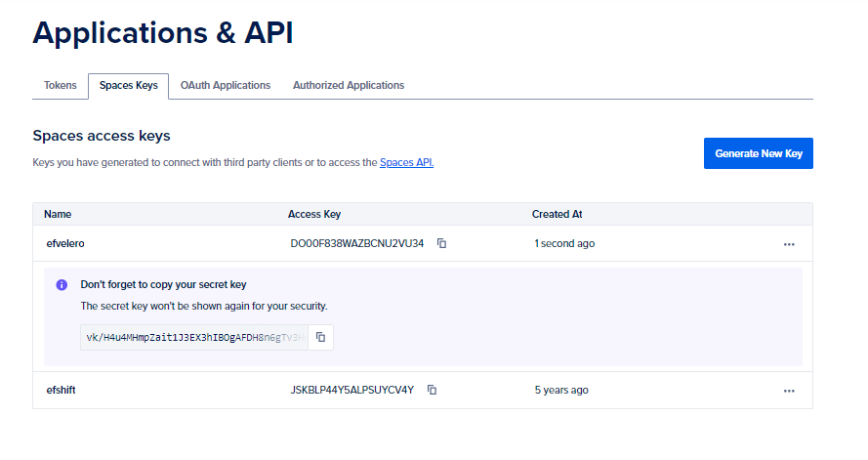Open the more options menu for efvelero
The height and width of the screenshot is (460, 868).
[x=789, y=244]
